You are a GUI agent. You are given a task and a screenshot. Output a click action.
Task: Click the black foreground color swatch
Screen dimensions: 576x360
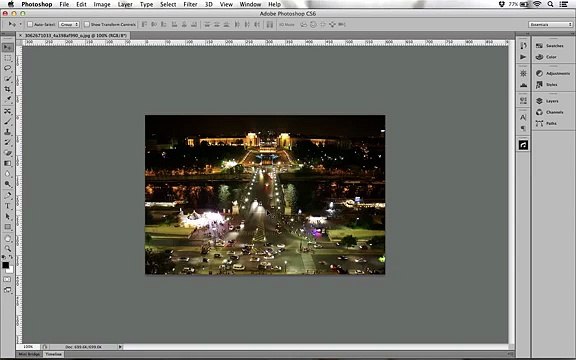click(5, 265)
